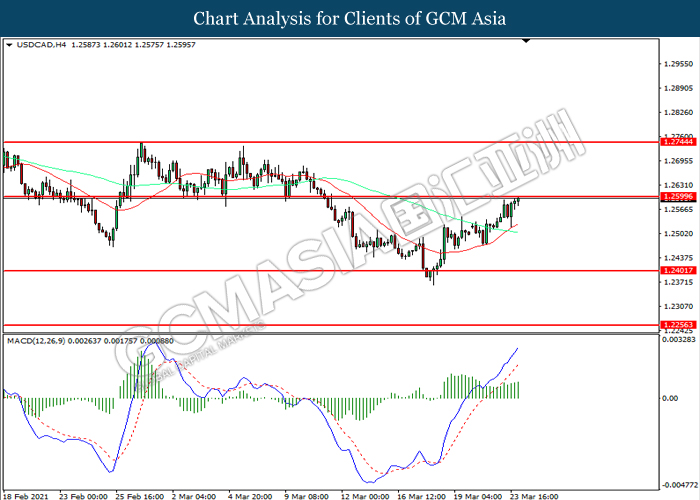
Task: Click the 18 Feb 2021 date label
Action: click(26, 496)
